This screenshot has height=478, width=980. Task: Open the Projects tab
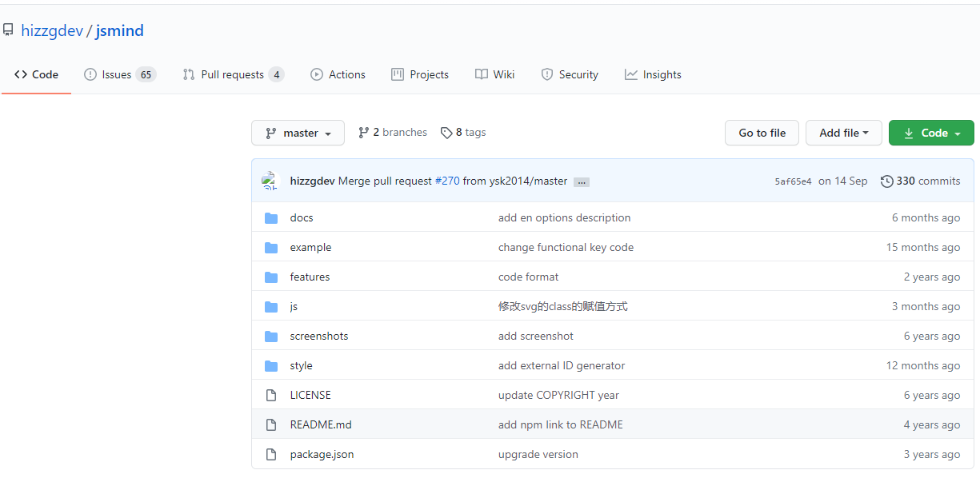point(420,74)
